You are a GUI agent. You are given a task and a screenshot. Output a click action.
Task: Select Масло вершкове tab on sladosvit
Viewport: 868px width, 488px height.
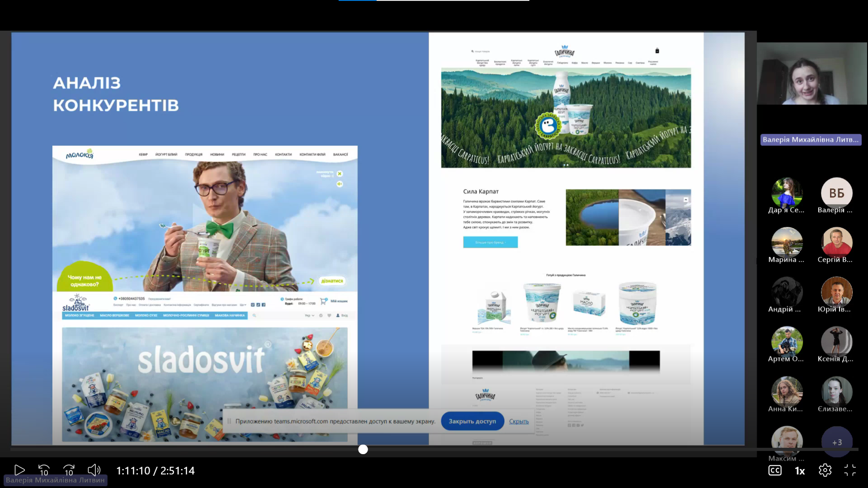[x=115, y=315]
